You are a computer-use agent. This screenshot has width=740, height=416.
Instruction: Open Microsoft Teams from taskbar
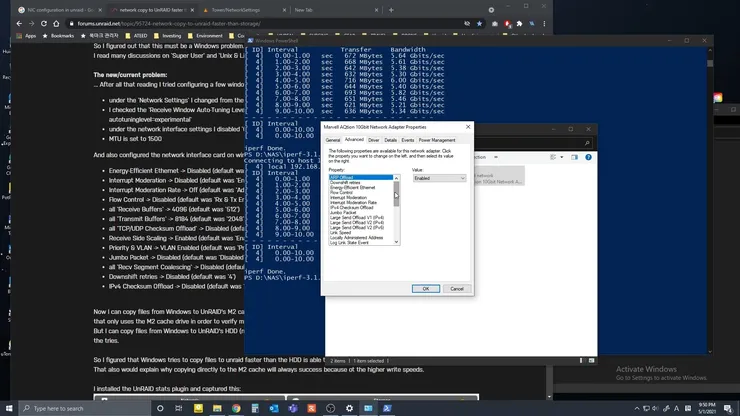coord(293,408)
